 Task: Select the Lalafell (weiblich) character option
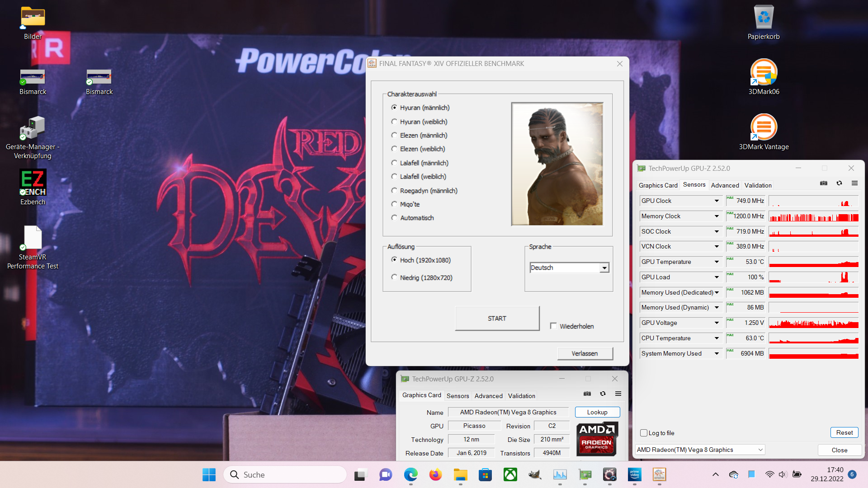pyautogui.click(x=394, y=177)
